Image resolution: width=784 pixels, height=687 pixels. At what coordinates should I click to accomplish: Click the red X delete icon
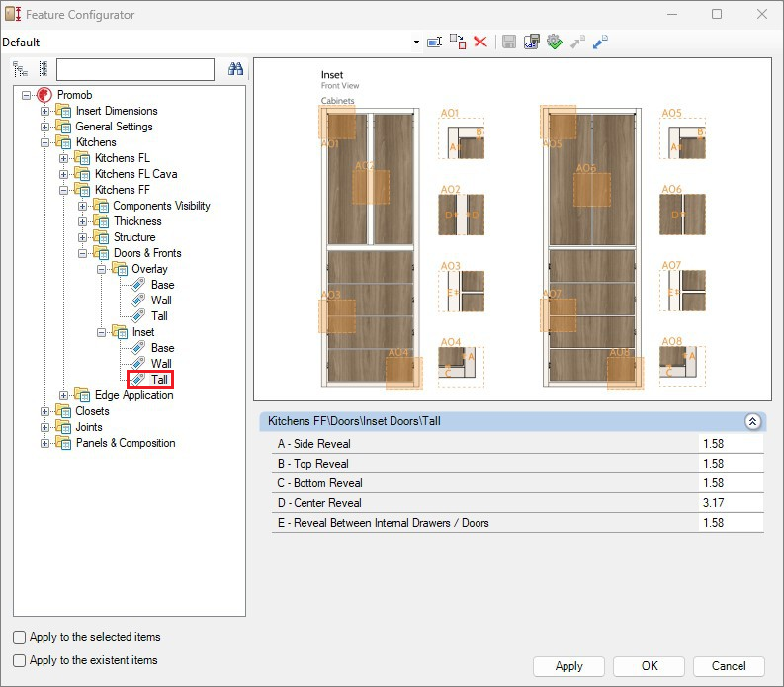pyautogui.click(x=480, y=43)
